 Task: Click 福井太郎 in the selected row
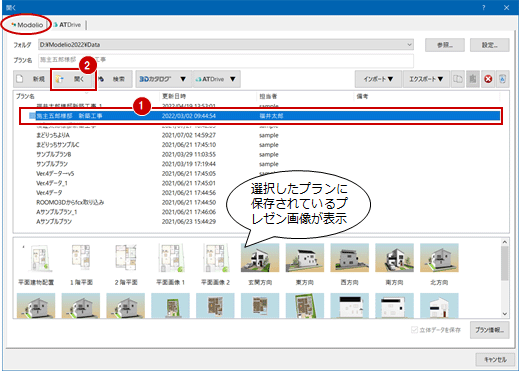click(x=271, y=116)
